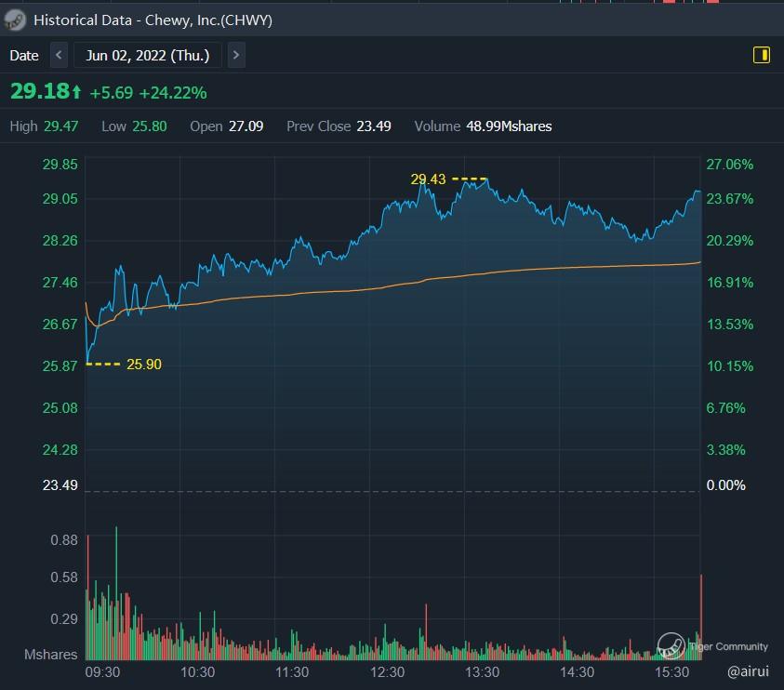This screenshot has height=690, width=784.
Task: Click the Prev Close value 23.49
Action: click(374, 126)
